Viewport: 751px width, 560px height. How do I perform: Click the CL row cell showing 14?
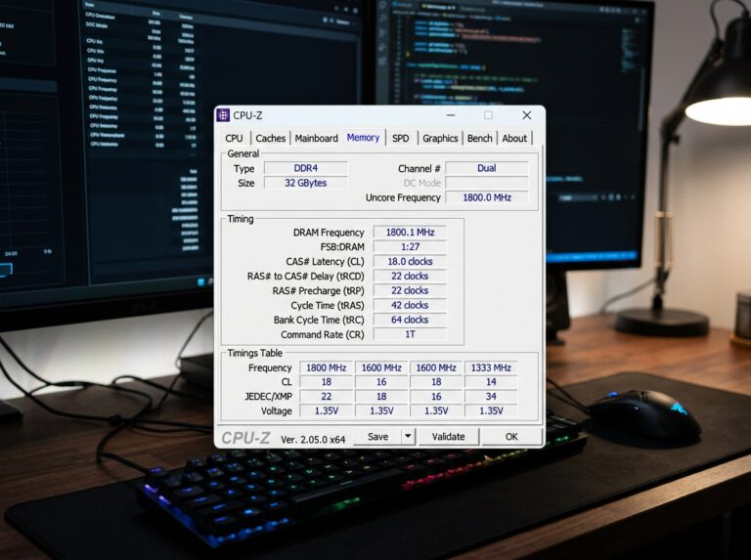491,382
